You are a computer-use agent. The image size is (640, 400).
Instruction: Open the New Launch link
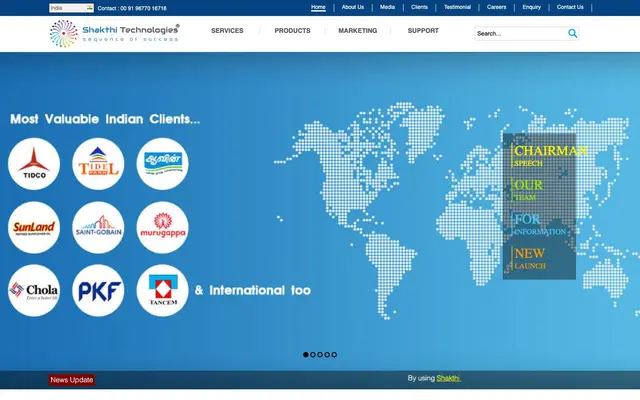coord(529,258)
